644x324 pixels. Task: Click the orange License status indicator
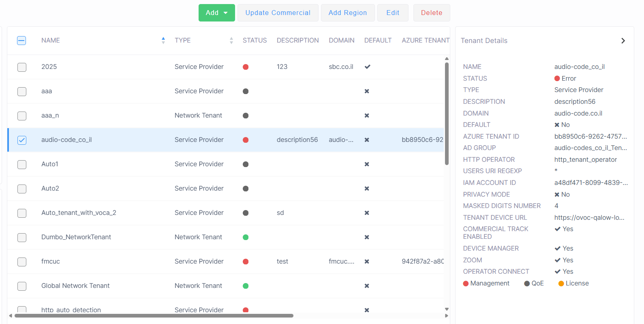point(561,283)
